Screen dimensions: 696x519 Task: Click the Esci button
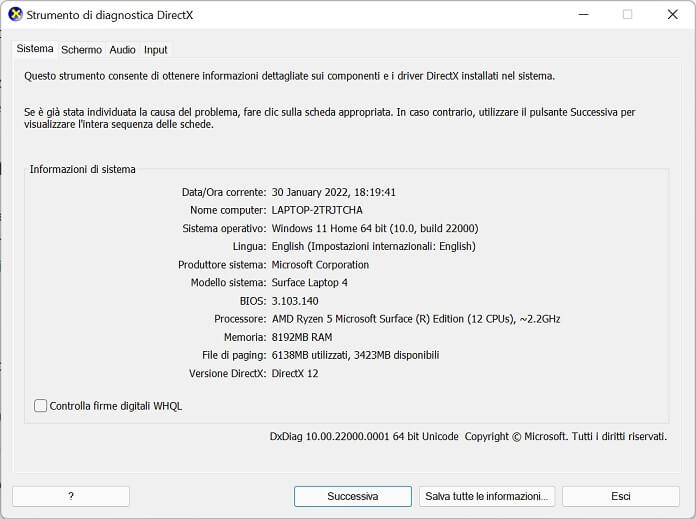621,496
